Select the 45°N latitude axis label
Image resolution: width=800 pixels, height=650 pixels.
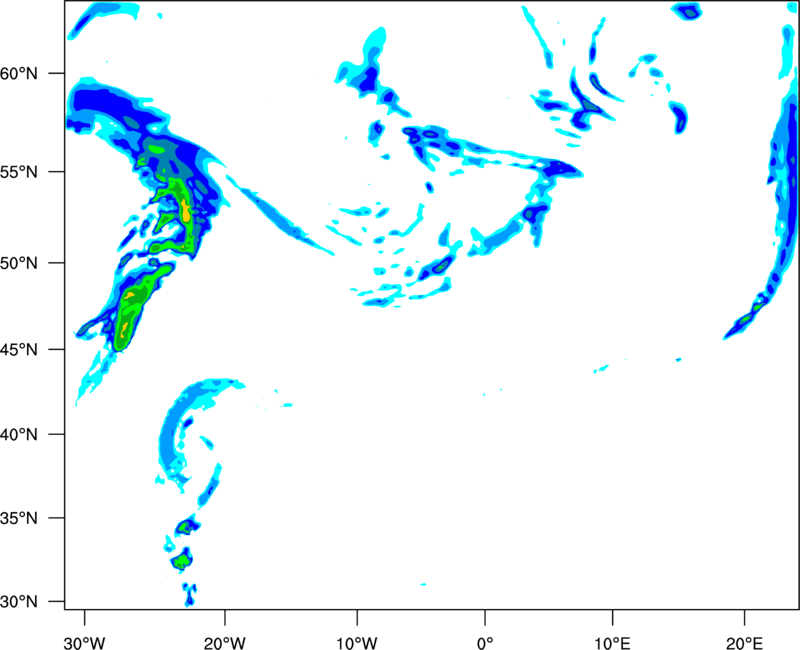[x=19, y=350]
